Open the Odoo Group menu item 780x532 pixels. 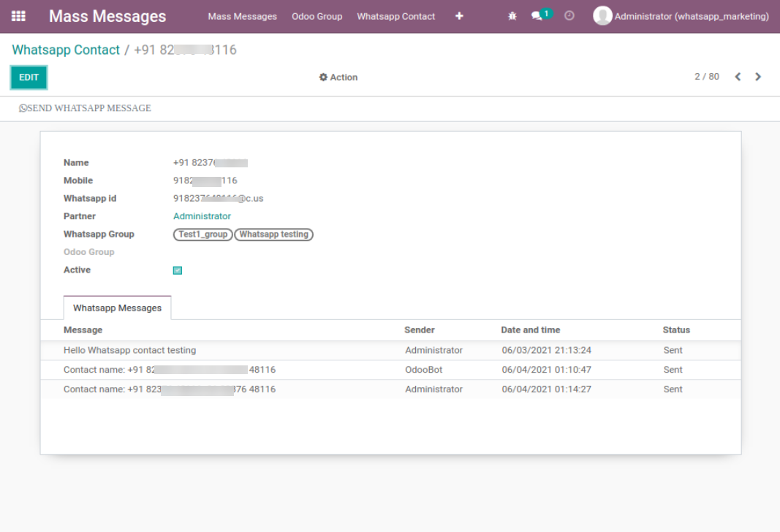(317, 16)
